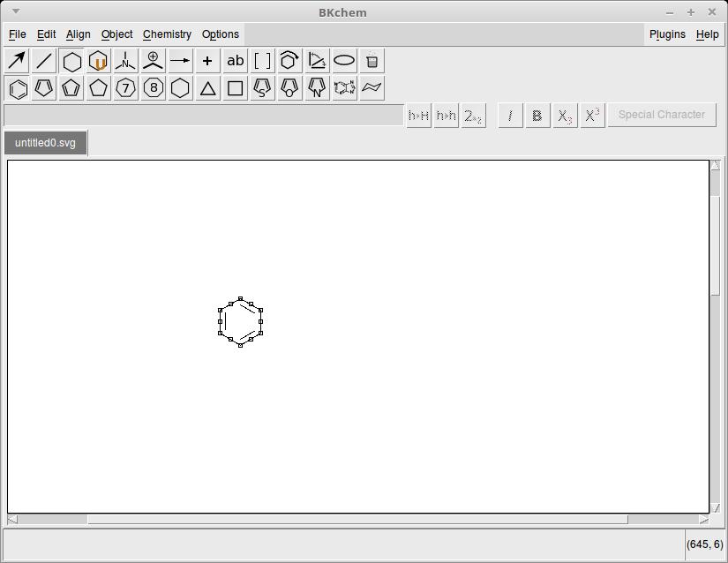The width and height of the screenshot is (728, 563).
Task: Pick the brackets tool
Action: [262, 61]
